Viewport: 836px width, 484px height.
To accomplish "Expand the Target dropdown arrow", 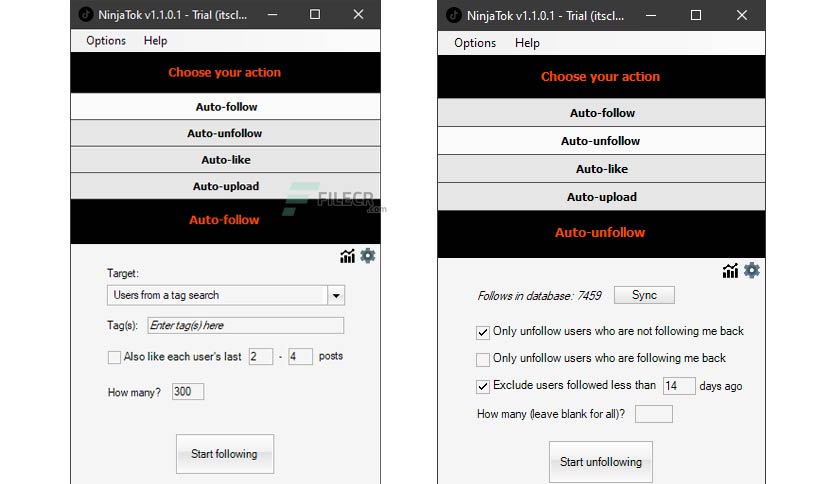I will [x=336, y=295].
